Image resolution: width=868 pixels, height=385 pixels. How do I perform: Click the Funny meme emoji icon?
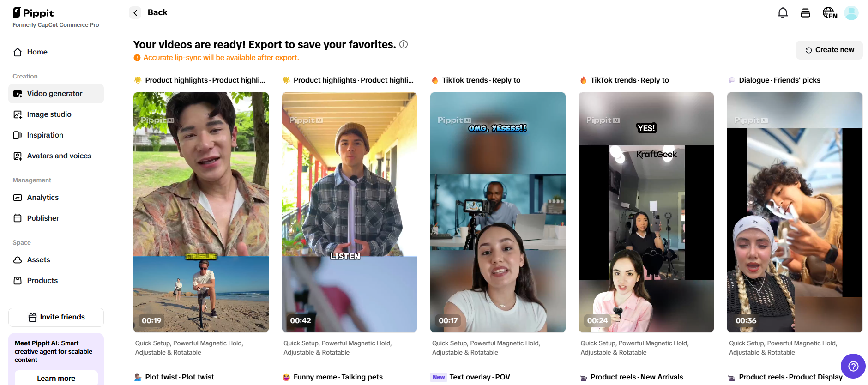pyautogui.click(x=286, y=377)
